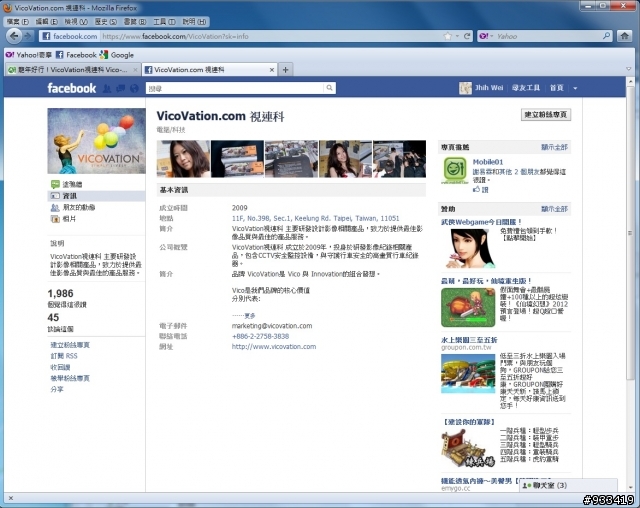
Task: Click the facebook logo
Action: (71, 88)
